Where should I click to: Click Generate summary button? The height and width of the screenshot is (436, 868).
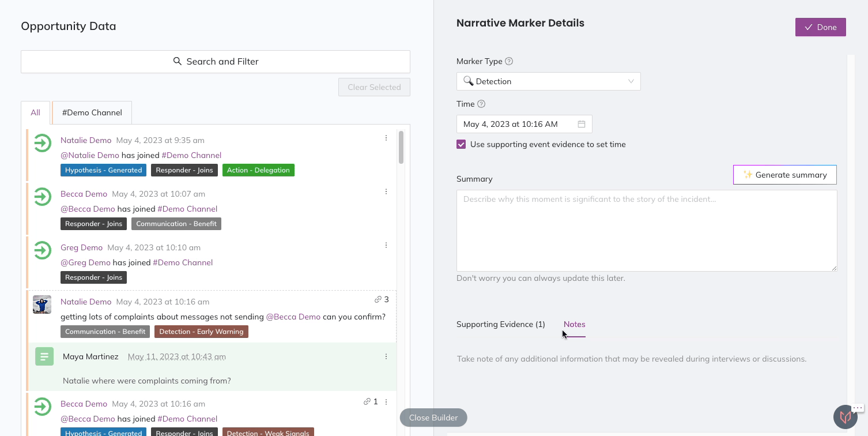coord(784,175)
